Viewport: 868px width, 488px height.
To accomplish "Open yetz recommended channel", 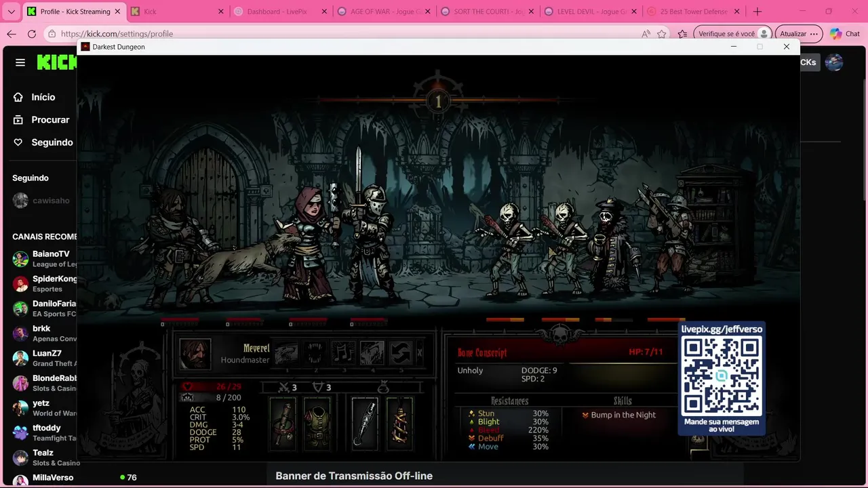I will [x=44, y=408].
